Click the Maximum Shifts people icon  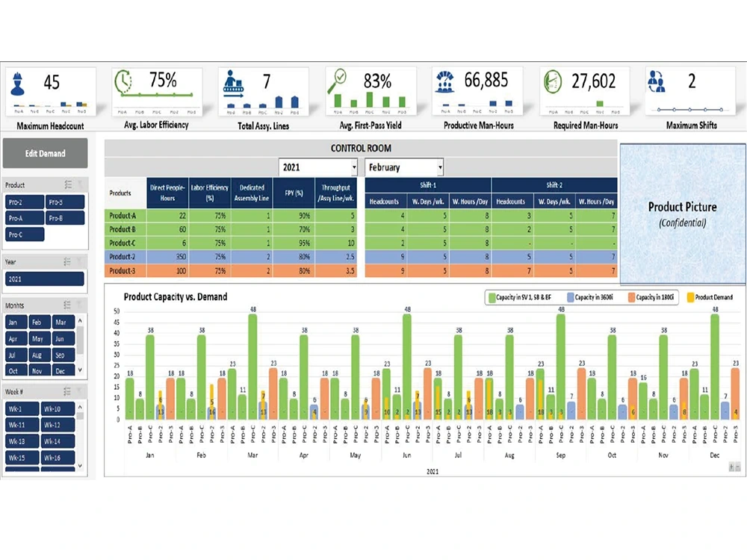click(656, 81)
